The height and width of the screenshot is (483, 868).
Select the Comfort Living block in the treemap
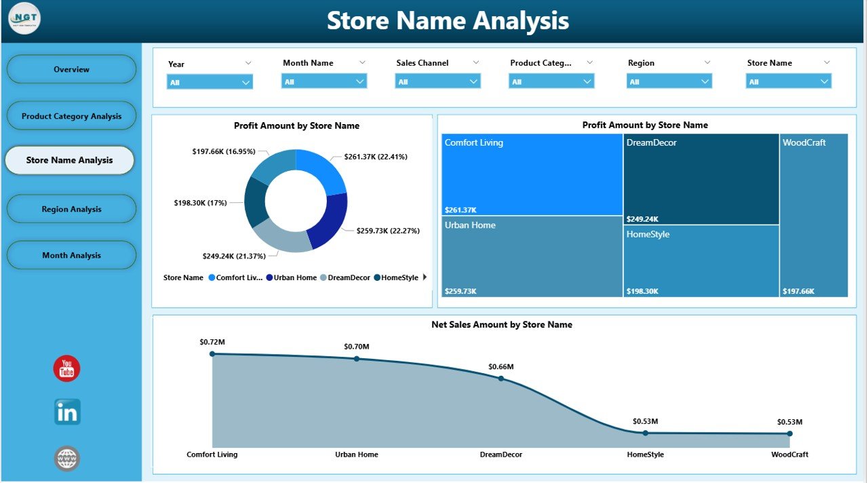pos(531,176)
